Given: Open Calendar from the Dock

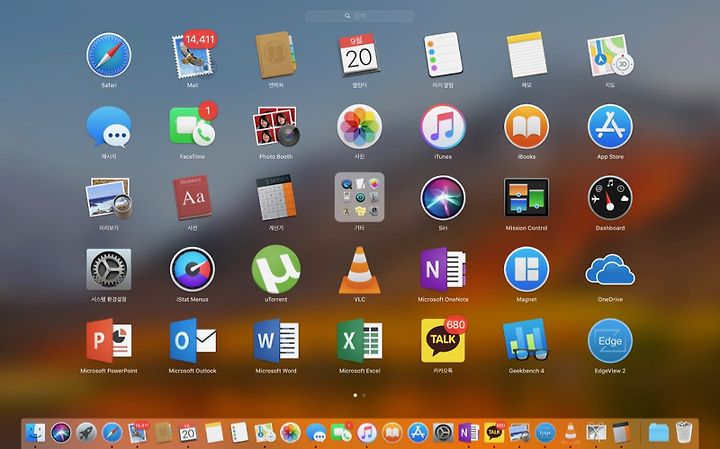Looking at the screenshot, I should tap(188, 432).
